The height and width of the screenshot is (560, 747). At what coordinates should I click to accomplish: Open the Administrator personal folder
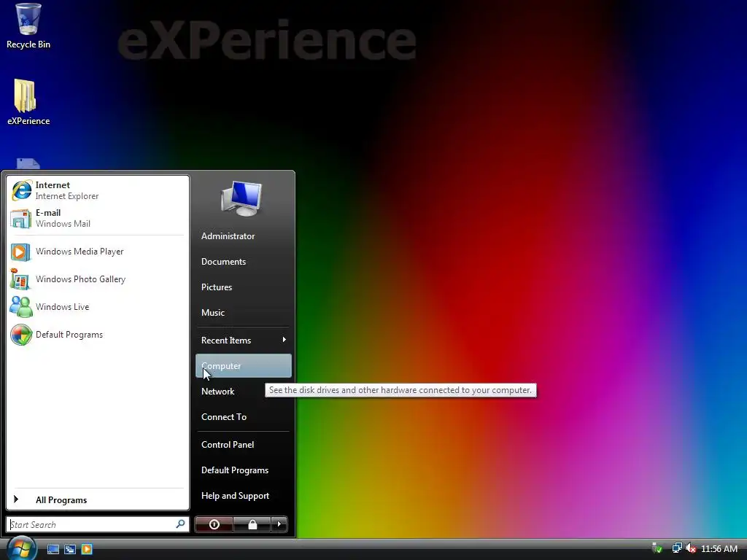pos(244,236)
